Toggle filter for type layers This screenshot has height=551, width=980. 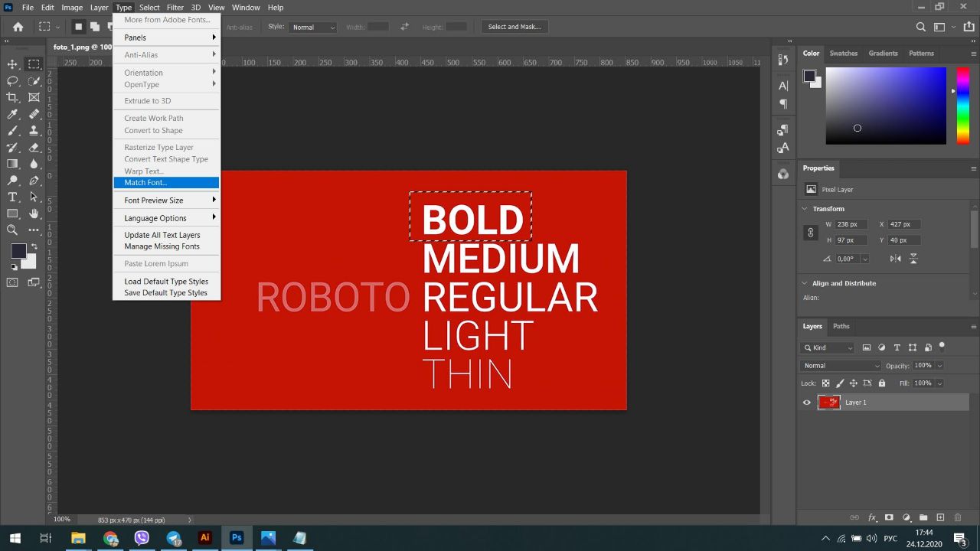click(x=897, y=347)
